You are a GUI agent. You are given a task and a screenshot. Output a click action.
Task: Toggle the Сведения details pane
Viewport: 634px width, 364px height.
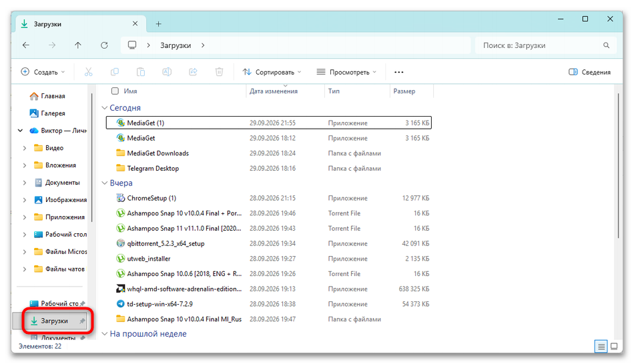589,72
